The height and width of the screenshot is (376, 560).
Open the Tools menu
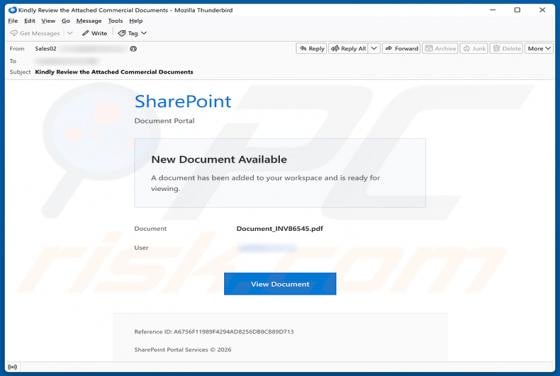tap(115, 21)
